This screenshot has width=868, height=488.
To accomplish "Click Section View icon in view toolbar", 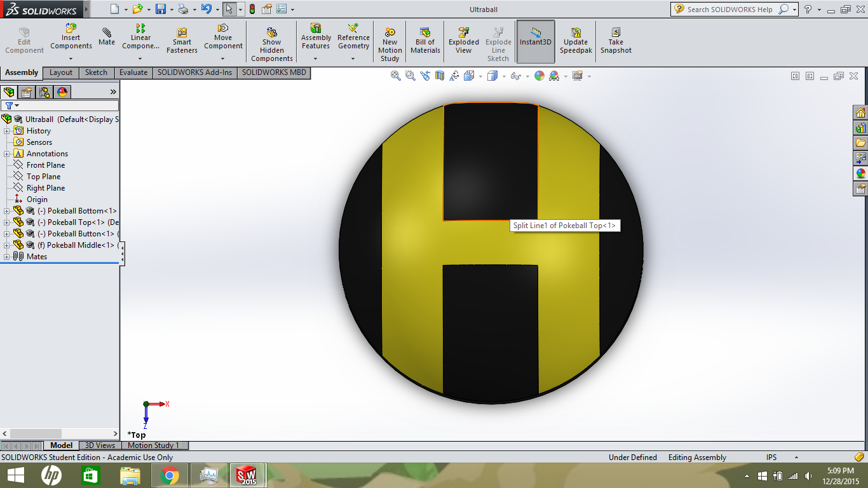I will coord(440,76).
